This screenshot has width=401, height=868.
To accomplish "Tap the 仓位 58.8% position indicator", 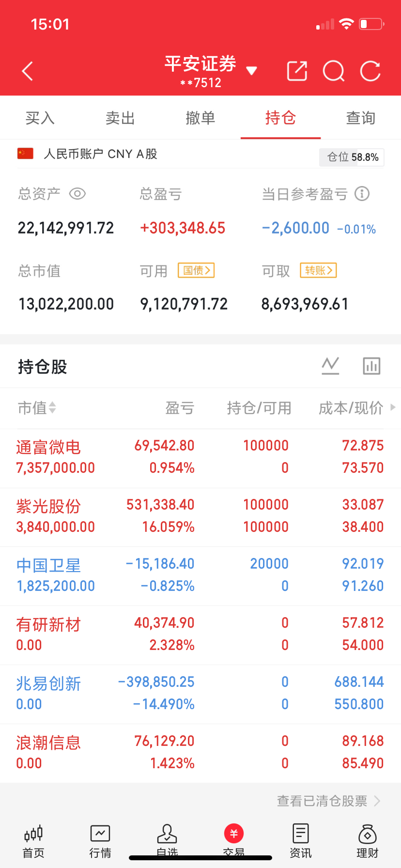I will point(352,157).
